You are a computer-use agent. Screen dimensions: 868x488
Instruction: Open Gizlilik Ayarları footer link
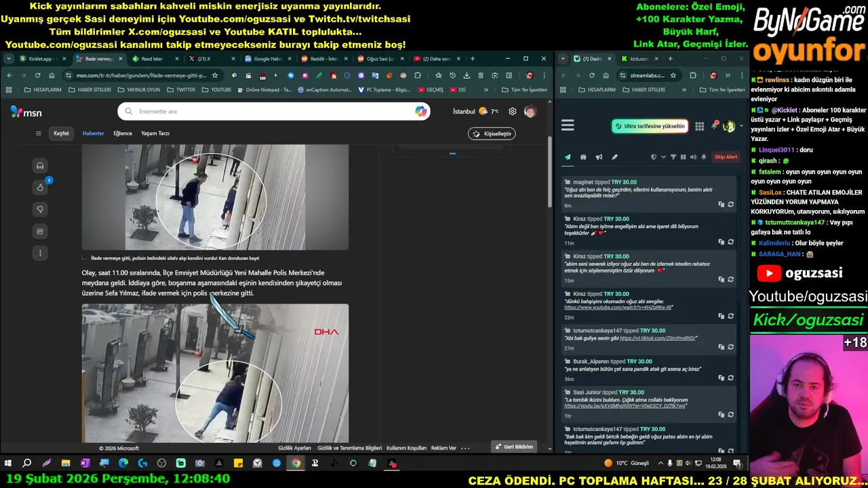[294, 448]
